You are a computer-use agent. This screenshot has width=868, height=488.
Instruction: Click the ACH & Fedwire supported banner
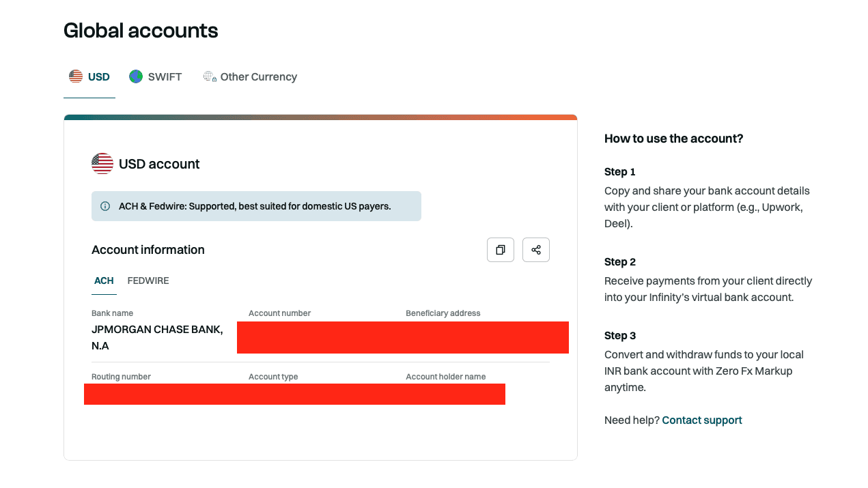click(256, 206)
